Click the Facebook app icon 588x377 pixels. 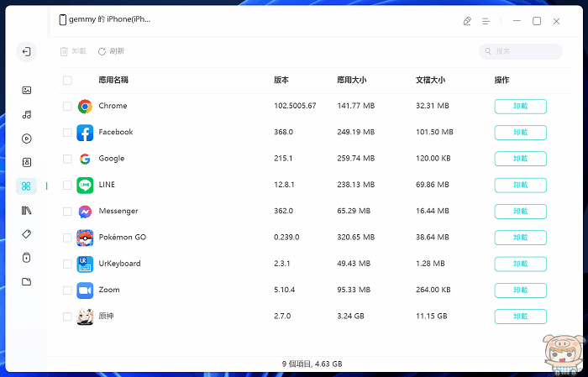point(85,133)
